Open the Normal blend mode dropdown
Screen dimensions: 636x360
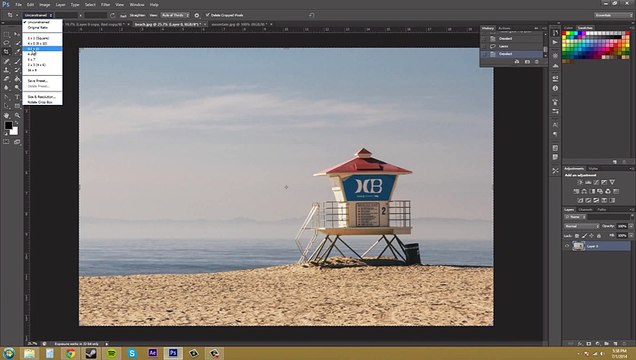tap(582, 226)
